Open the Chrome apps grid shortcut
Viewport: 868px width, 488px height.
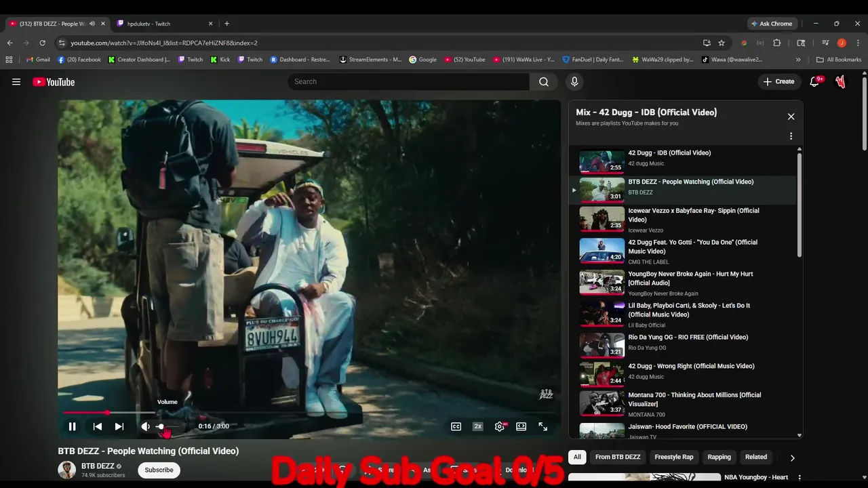click(x=9, y=60)
